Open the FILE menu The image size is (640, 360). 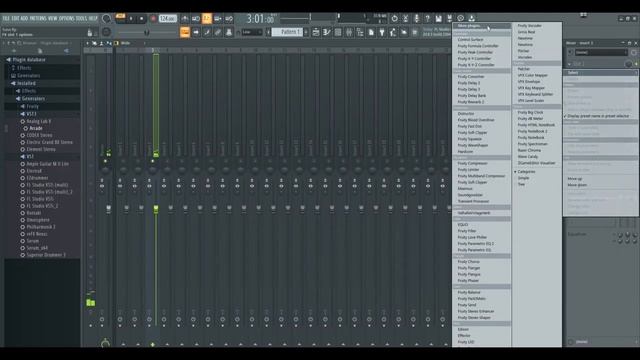pyautogui.click(x=6, y=18)
